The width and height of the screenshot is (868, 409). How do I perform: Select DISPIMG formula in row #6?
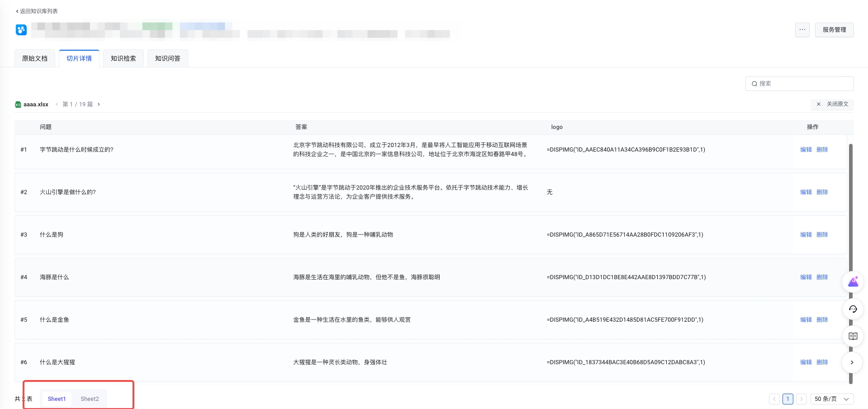point(626,362)
